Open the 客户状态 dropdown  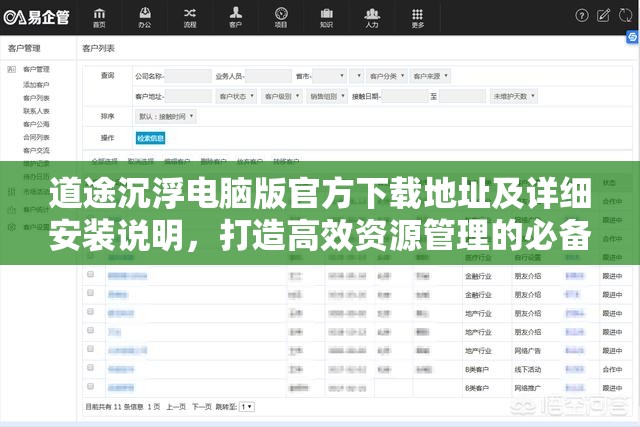coord(236,96)
